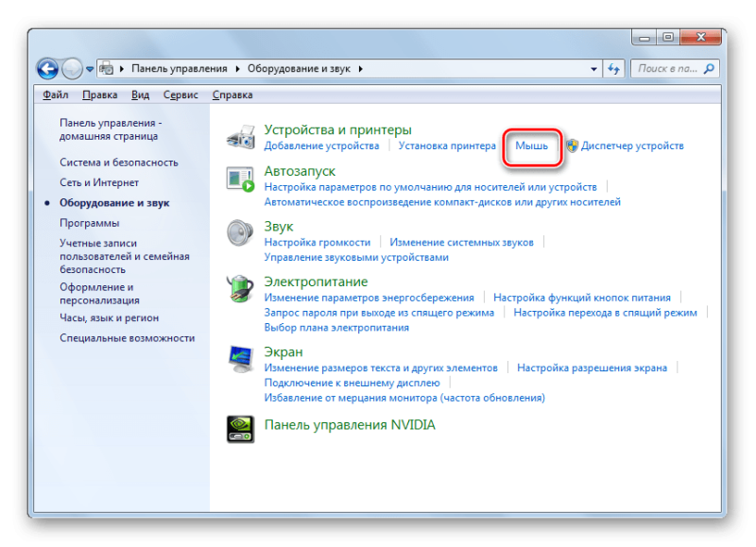756x547 pixels.
Task: Click the Forward navigation arrow button
Action: [x=72, y=69]
